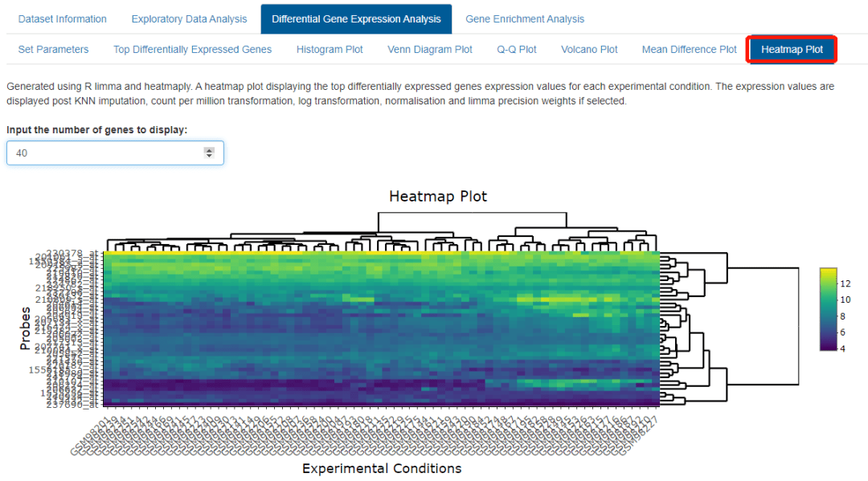The height and width of the screenshot is (481, 868).
Task: Show the Histogram Plot tab
Action: tap(330, 49)
